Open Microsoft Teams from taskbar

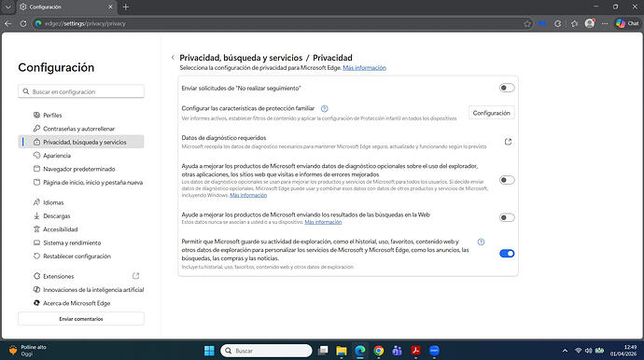tap(397, 351)
